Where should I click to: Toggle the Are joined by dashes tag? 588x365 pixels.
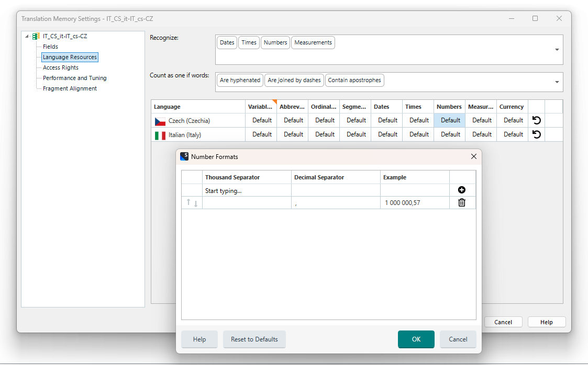point(294,80)
